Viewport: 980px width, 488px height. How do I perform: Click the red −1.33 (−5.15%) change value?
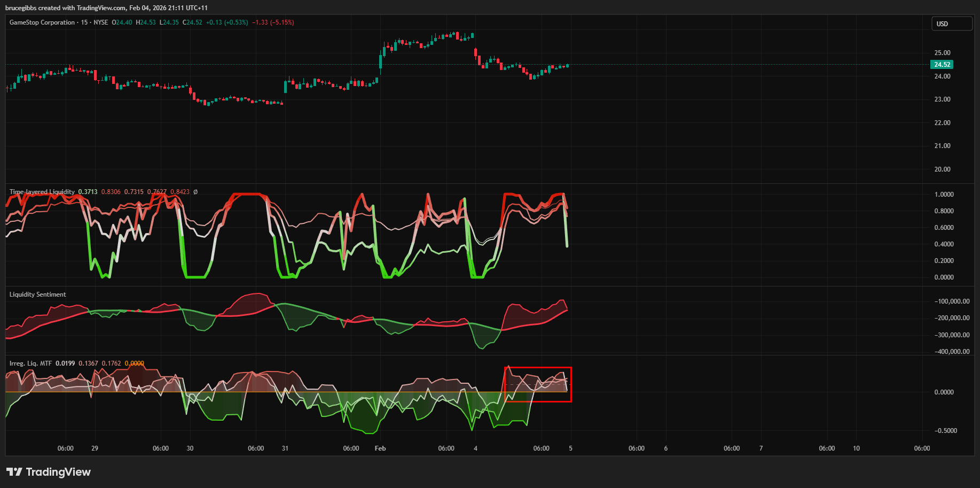(273, 22)
